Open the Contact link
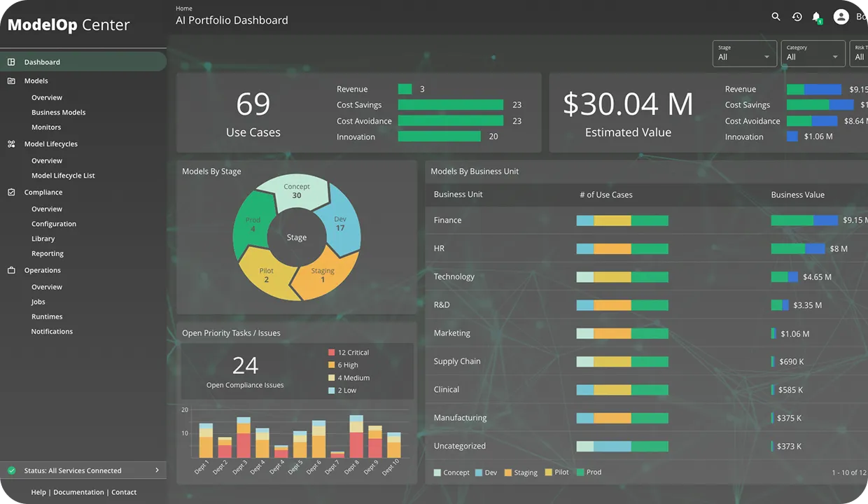The image size is (868, 504). 124,492
